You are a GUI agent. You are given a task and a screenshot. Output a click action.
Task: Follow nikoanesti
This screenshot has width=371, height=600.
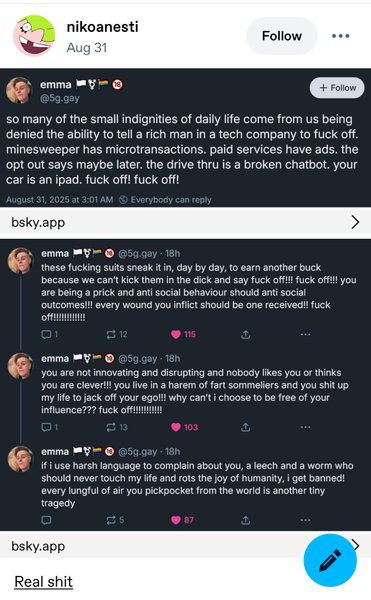point(282,36)
